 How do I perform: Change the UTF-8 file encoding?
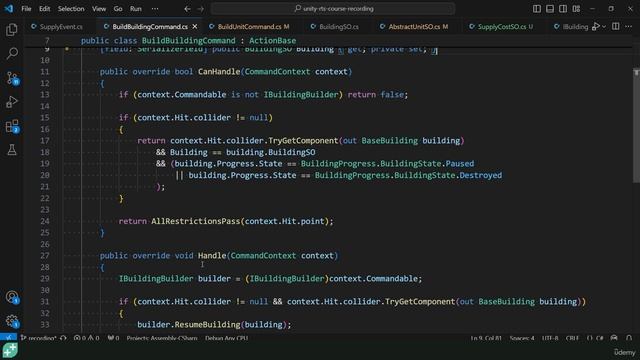pos(550,338)
